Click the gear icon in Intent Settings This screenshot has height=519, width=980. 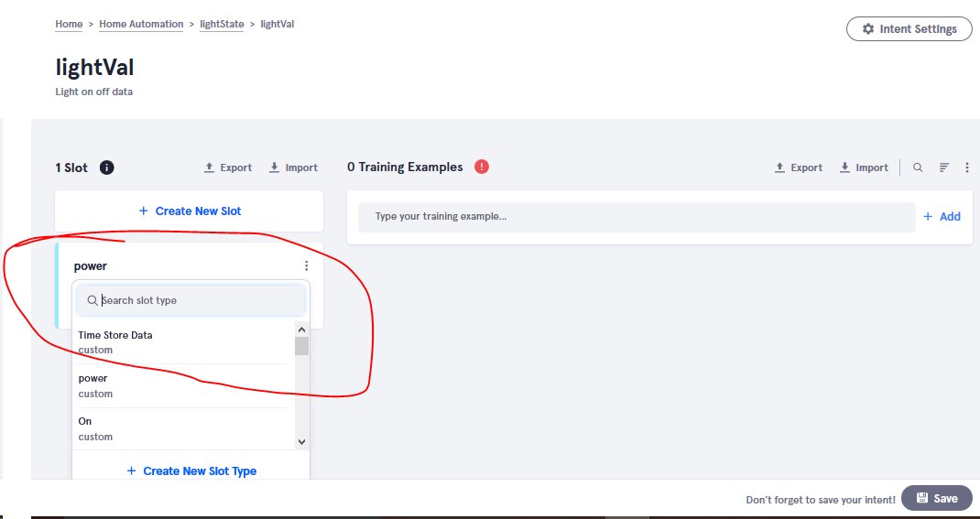[x=868, y=29]
